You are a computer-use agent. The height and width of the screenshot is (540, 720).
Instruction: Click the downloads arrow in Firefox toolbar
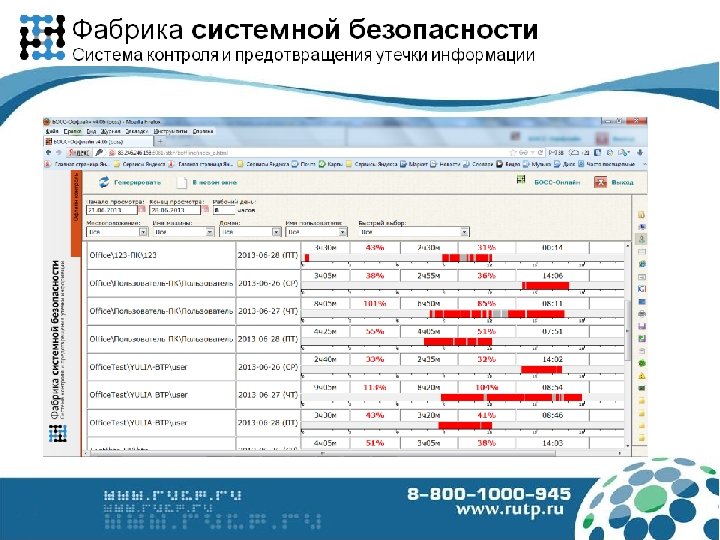[640, 152]
